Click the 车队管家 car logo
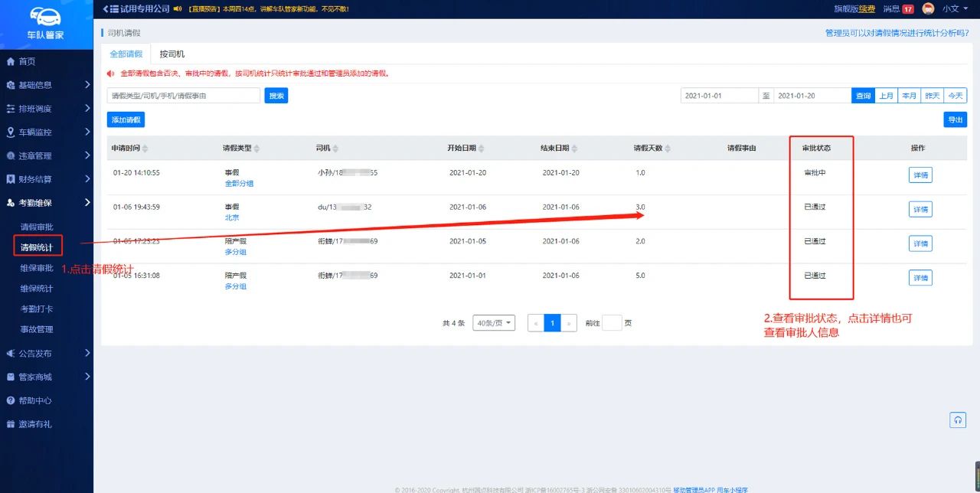The height and width of the screenshot is (493, 980). (46, 17)
